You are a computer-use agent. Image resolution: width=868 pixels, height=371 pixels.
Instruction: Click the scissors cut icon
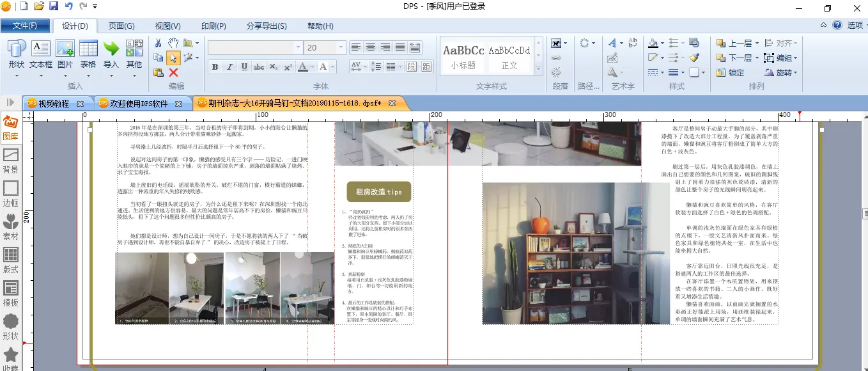click(x=159, y=43)
